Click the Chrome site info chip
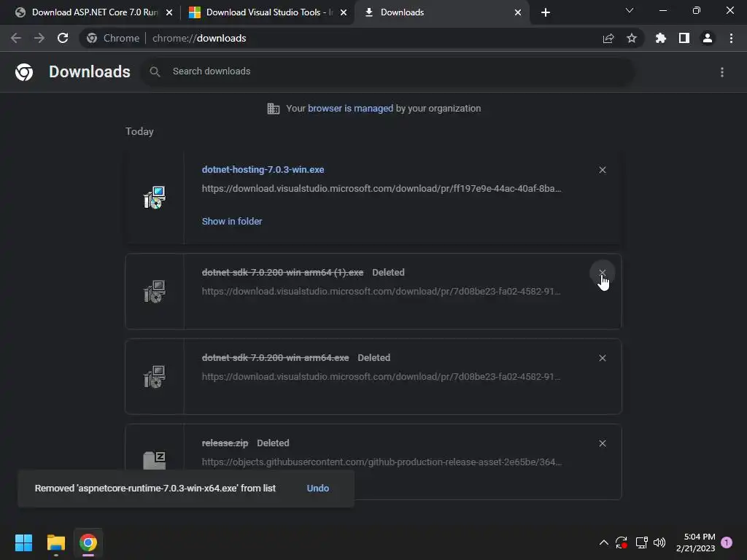 [113, 38]
